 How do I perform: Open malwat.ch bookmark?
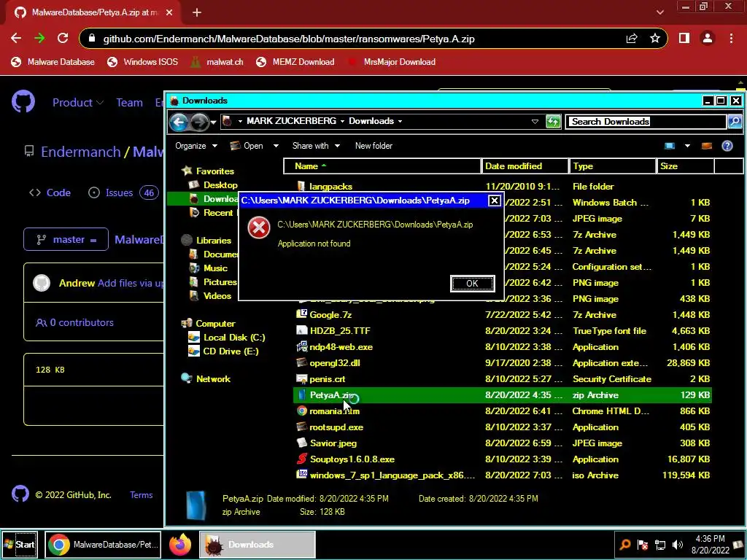tap(217, 62)
